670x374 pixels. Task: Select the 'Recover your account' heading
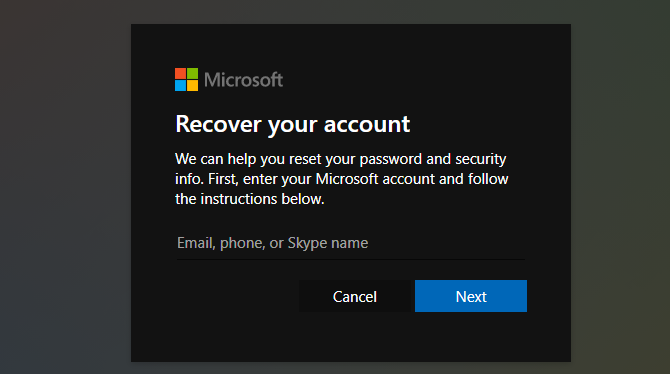(x=293, y=125)
